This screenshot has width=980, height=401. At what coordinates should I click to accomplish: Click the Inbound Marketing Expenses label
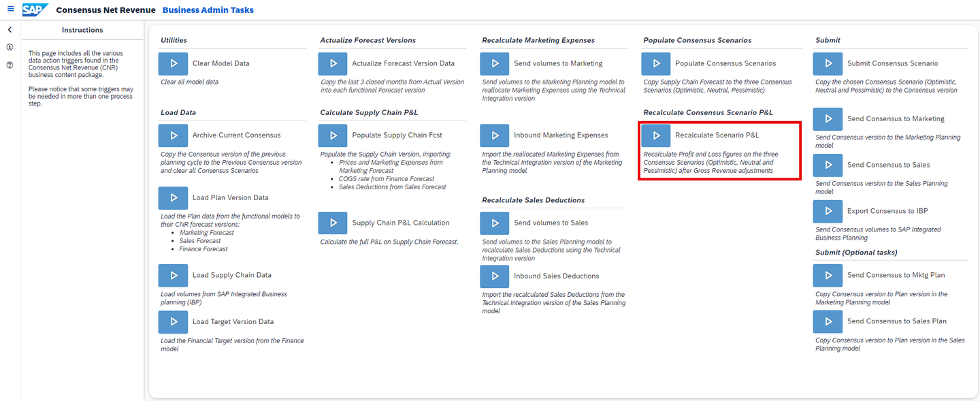point(561,135)
